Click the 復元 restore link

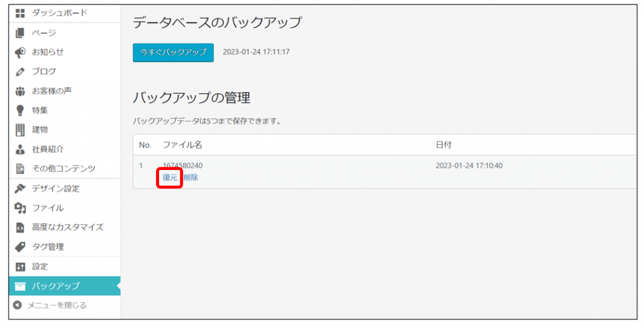[x=170, y=178]
